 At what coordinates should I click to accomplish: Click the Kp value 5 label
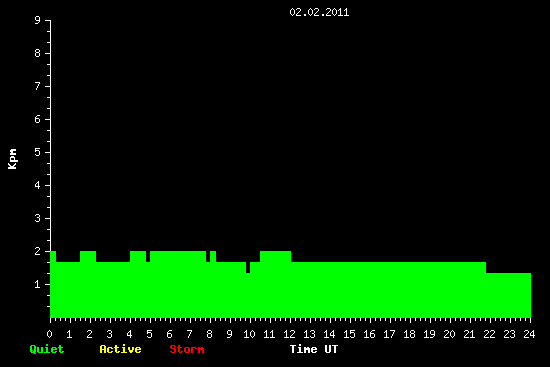38,152
